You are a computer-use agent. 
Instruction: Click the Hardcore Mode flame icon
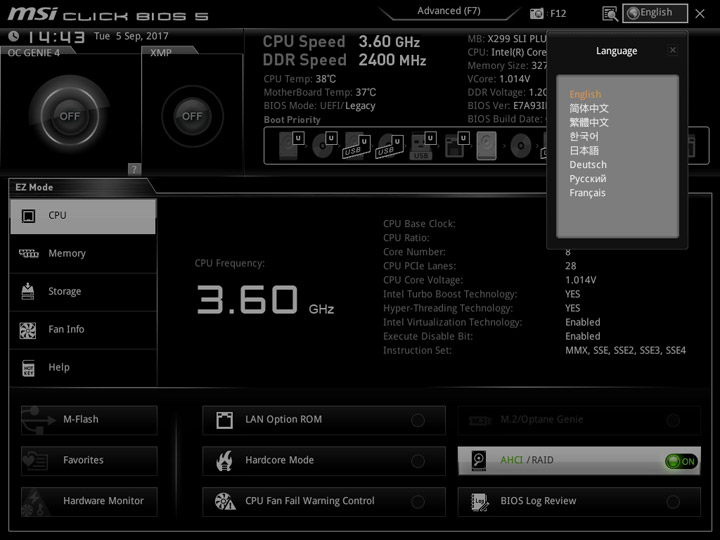[x=224, y=461]
